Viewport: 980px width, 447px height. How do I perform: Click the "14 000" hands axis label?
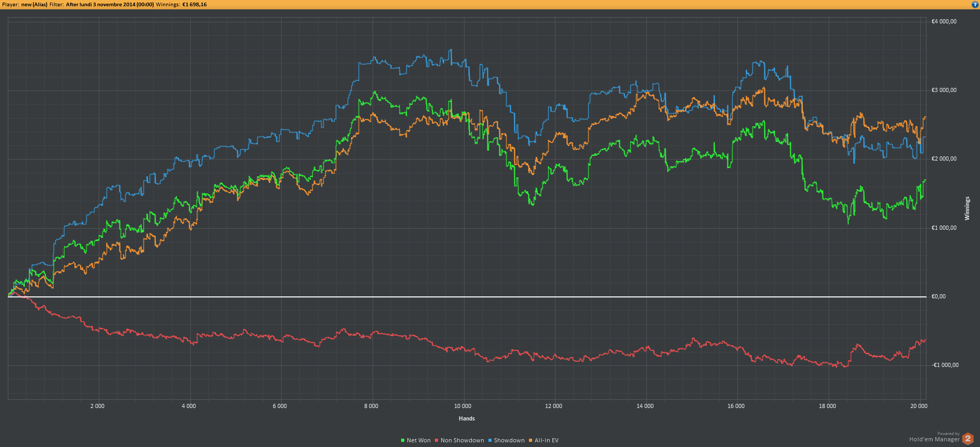coord(645,406)
